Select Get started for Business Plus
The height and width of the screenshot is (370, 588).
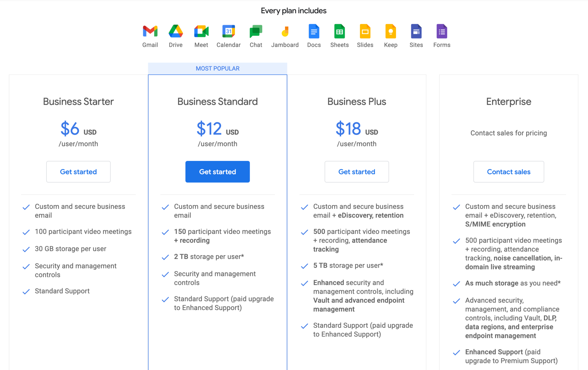[357, 171]
